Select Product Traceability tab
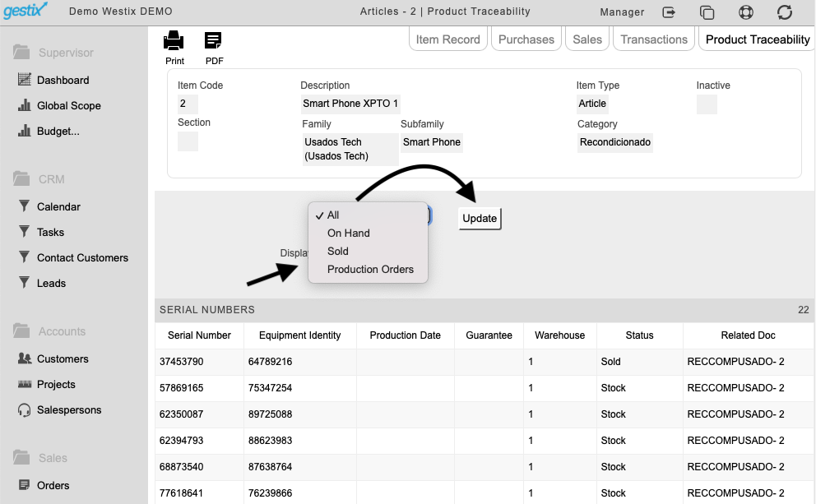Screen dimensions: 816x504 tap(758, 39)
